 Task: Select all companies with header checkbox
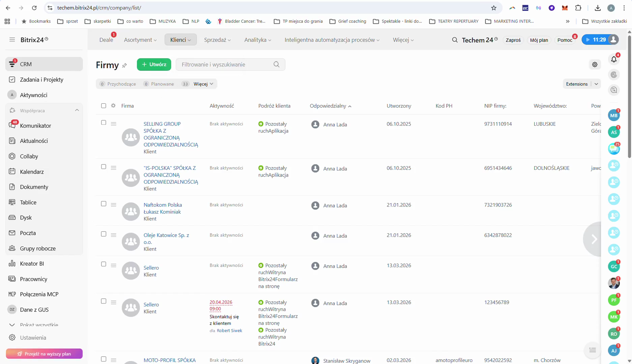tap(104, 105)
